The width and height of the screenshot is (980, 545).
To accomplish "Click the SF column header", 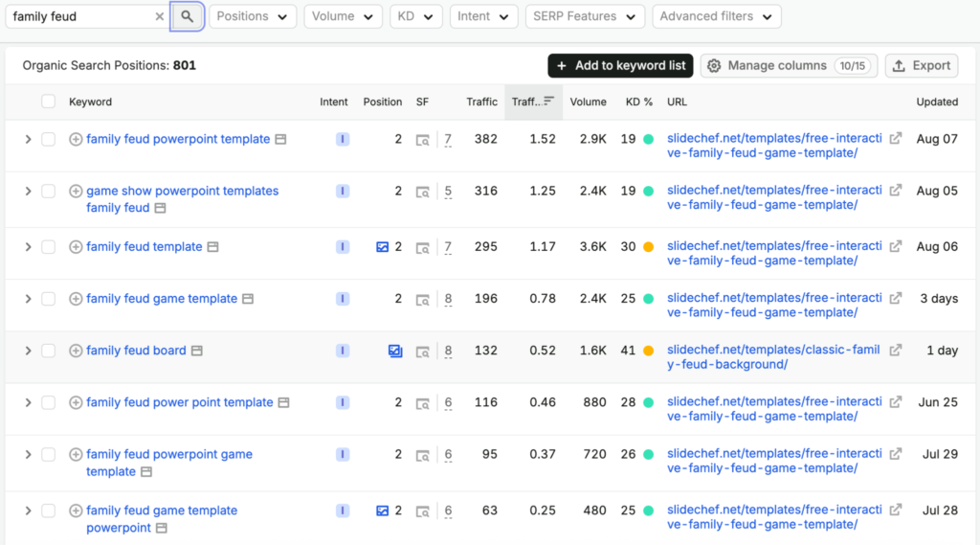I will [x=422, y=102].
